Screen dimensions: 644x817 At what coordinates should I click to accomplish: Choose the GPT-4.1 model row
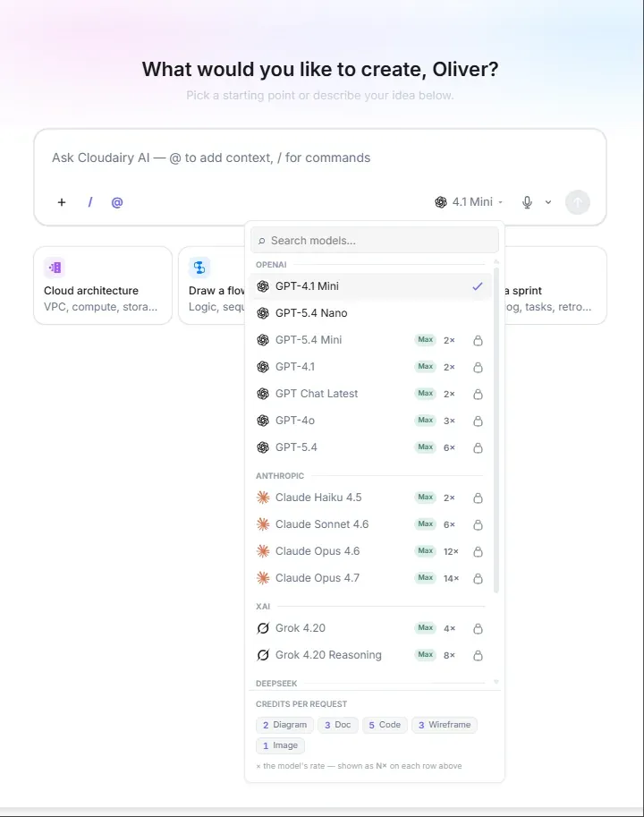click(370, 367)
